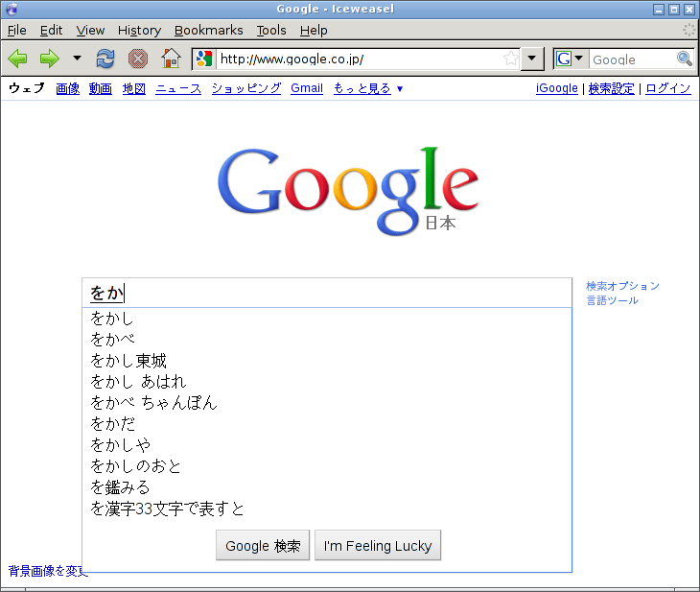Open the View menu
700x592 pixels.
tap(90, 31)
